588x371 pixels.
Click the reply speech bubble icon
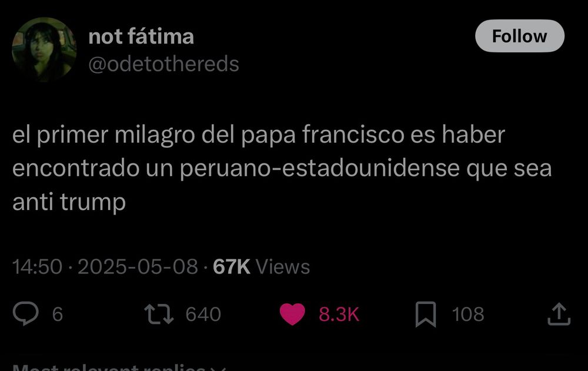click(25, 314)
